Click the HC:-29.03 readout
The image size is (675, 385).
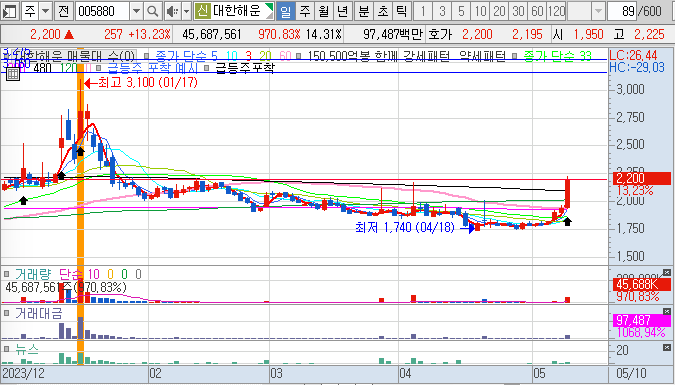637,67
